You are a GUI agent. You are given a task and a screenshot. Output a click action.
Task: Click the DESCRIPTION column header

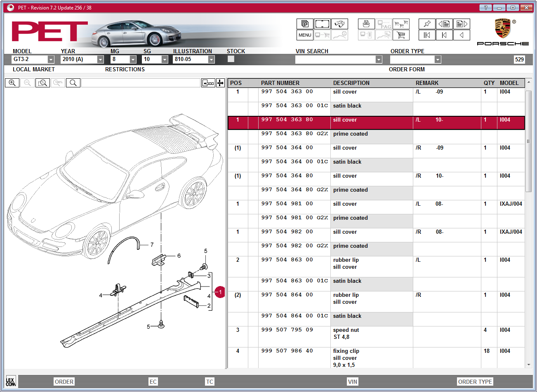tap(351, 83)
